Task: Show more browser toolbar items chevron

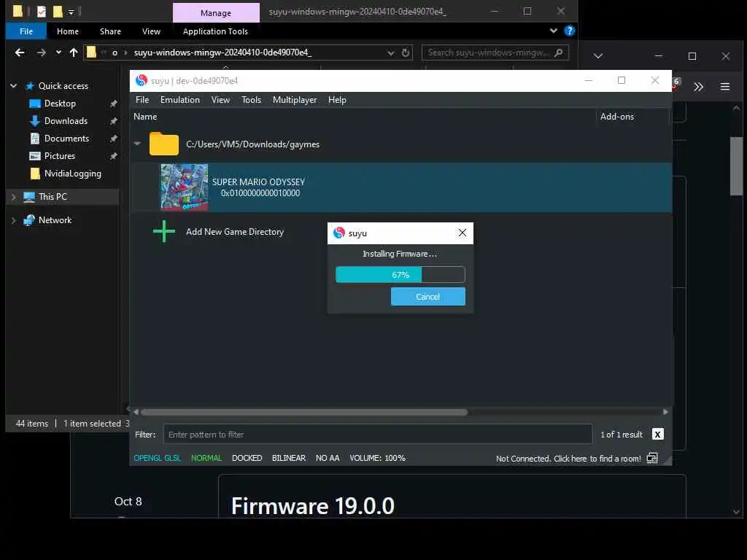Action: [x=698, y=87]
